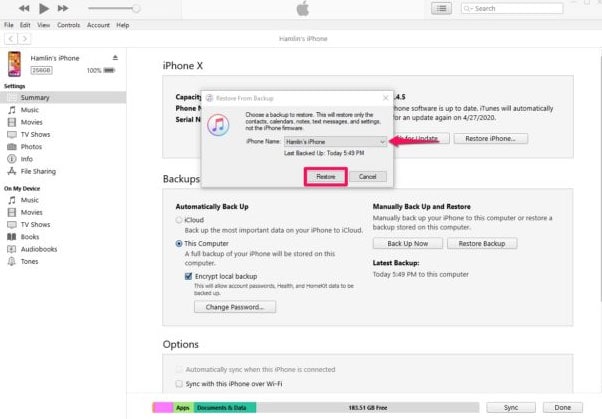
Task: Open the Edit menu
Action: pyautogui.click(x=25, y=25)
